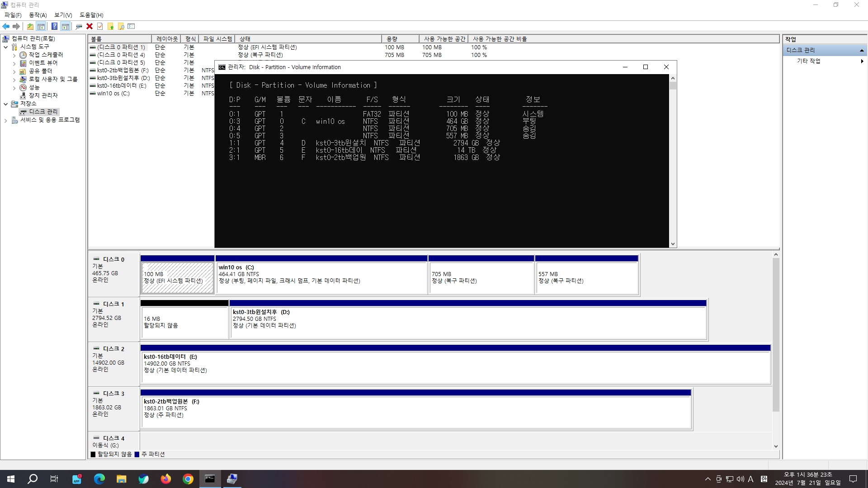Click the taskbar clock and date
This screenshot has height=488, width=868.
coord(808,479)
